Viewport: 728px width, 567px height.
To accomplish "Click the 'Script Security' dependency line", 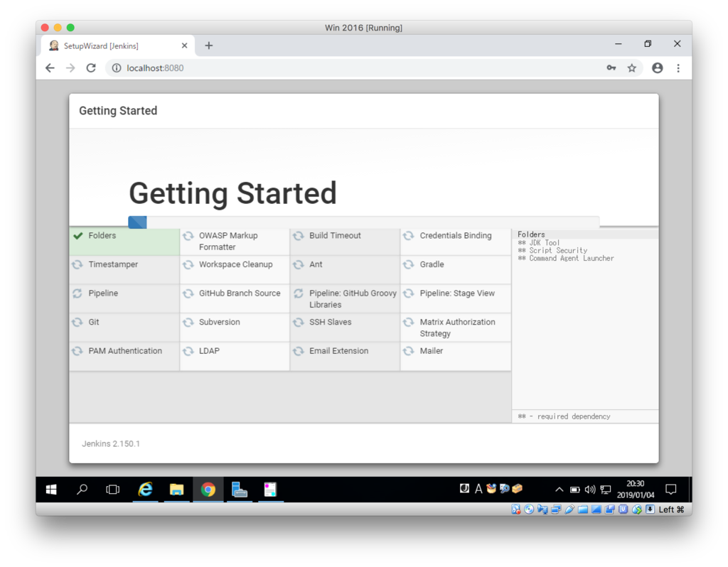I will (552, 251).
